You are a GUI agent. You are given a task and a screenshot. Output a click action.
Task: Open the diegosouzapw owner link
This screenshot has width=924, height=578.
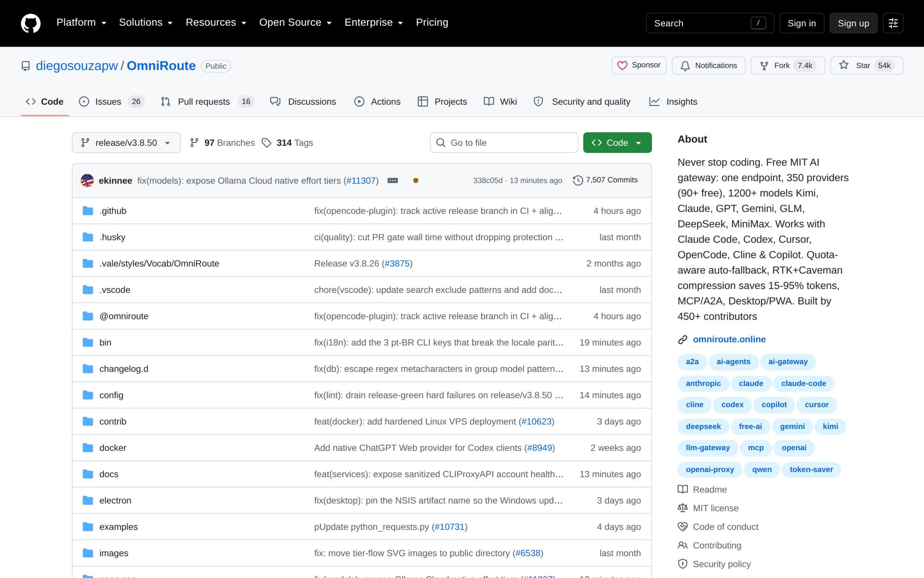click(x=77, y=66)
